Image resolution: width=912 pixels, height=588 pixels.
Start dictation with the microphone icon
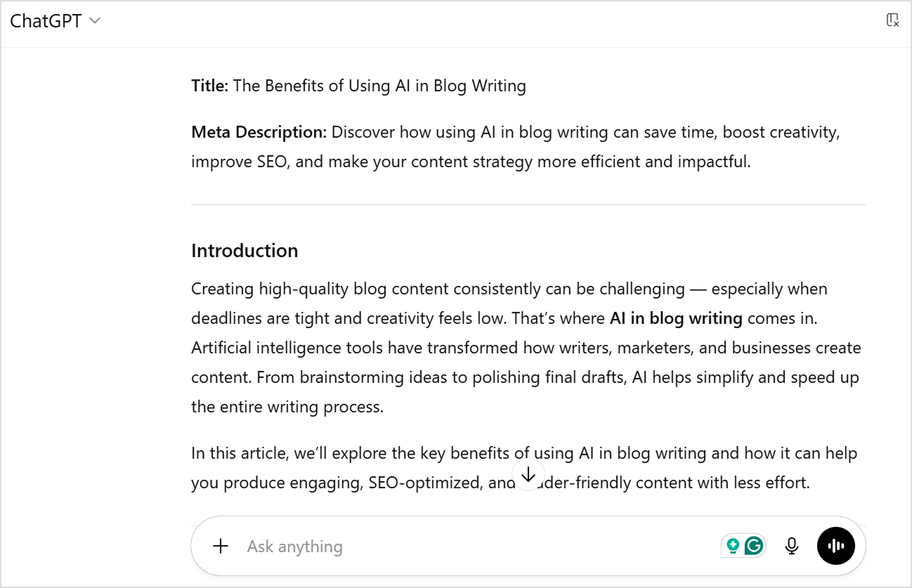(792, 546)
